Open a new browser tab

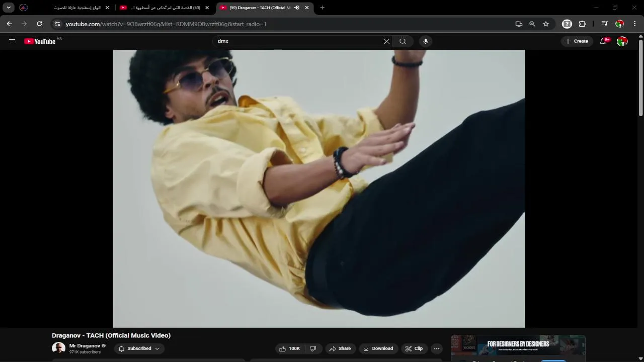[x=322, y=8]
